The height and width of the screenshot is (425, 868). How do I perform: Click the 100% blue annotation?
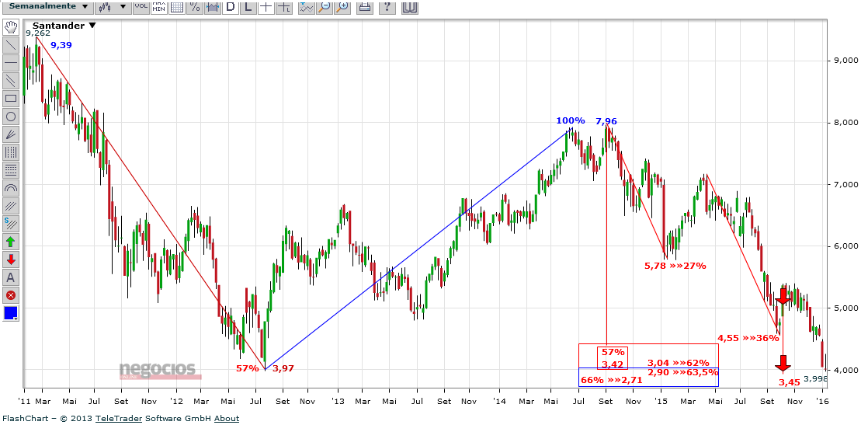click(x=571, y=120)
